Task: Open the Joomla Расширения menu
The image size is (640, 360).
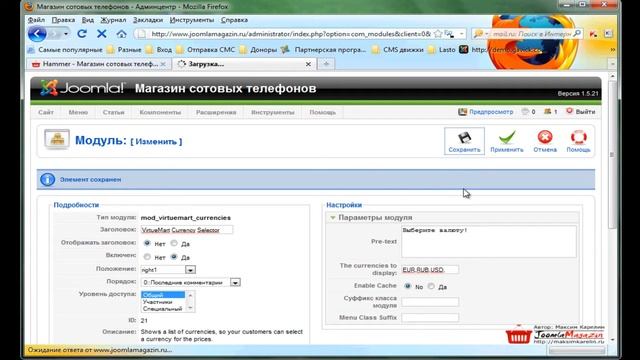Action: tap(216, 112)
